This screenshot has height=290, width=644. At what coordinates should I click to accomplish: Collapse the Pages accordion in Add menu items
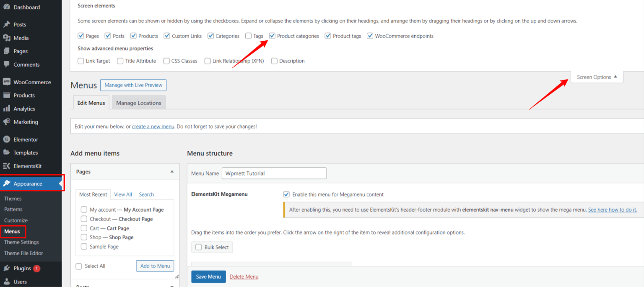click(171, 172)
